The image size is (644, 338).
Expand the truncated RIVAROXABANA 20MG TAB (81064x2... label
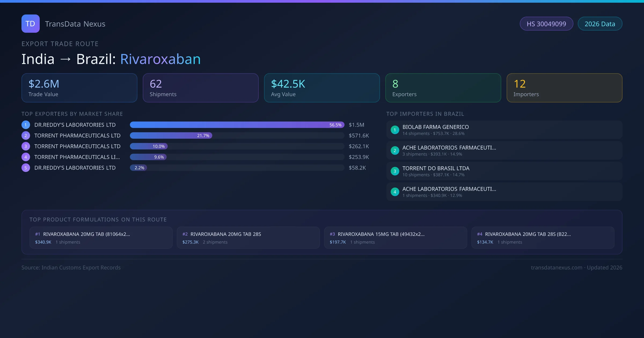[x=87, y=234]
